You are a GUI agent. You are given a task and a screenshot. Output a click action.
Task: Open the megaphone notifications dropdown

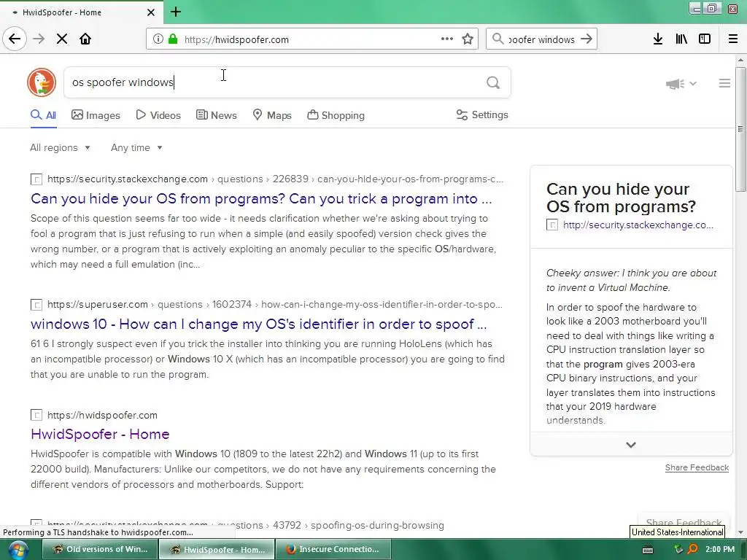click(681, 84)
